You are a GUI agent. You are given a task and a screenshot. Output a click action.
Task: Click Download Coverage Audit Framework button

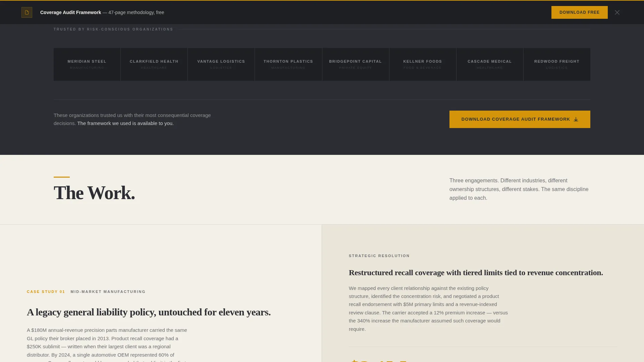point(520,119)
